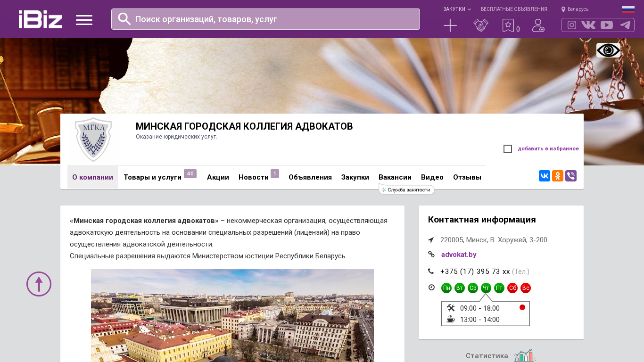
Task: Open the Instagram icon in header
Action: [572, 25]
